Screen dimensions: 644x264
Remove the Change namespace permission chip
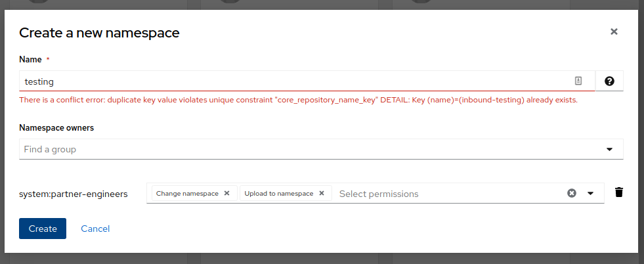227,193
